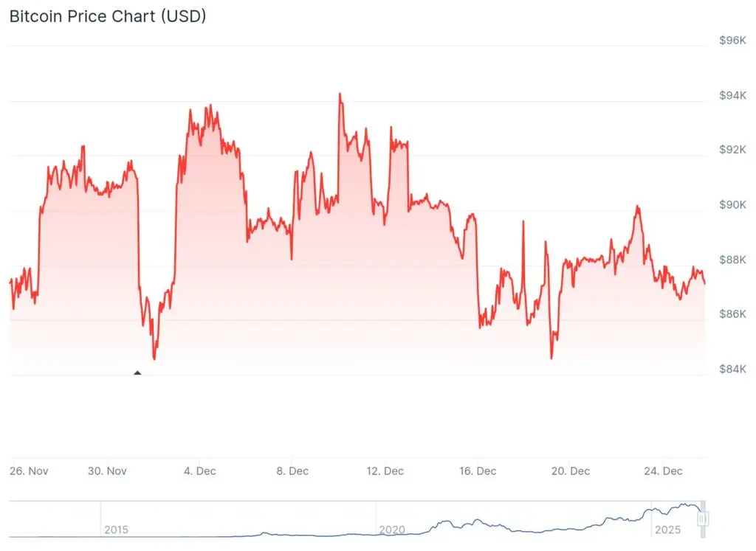Select the 26. Nov date label

click(x=30, y=471)
